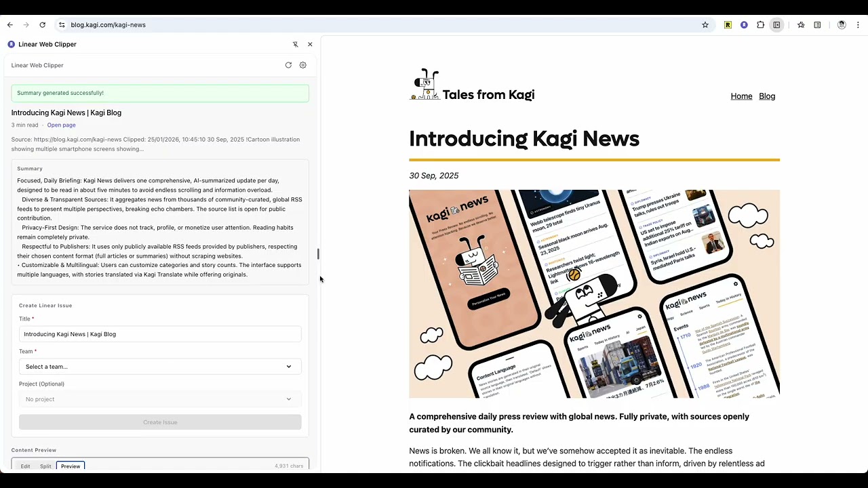Toggle the browser side panel icon
Image resolution: width=868 pixels, height=488 pixels.
(776, 25)
